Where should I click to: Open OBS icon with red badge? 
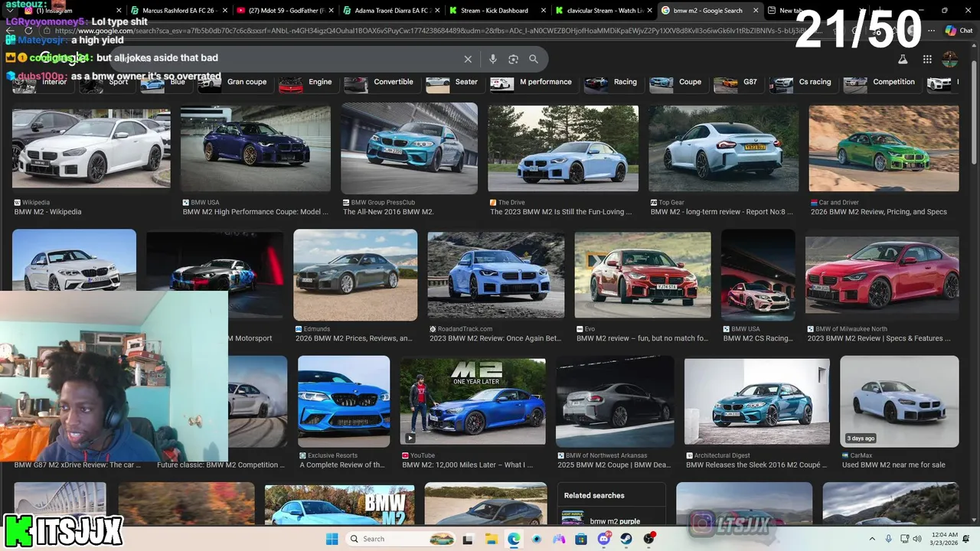click(x=649, y=539)
